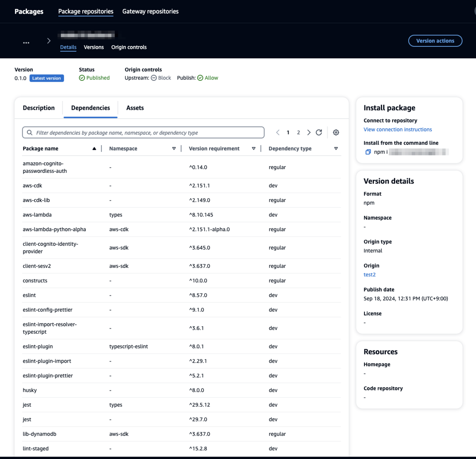The image size is (476, 459).
Task: Click the Packages heading
Action: pyautogui.click(x=29, y=11)
